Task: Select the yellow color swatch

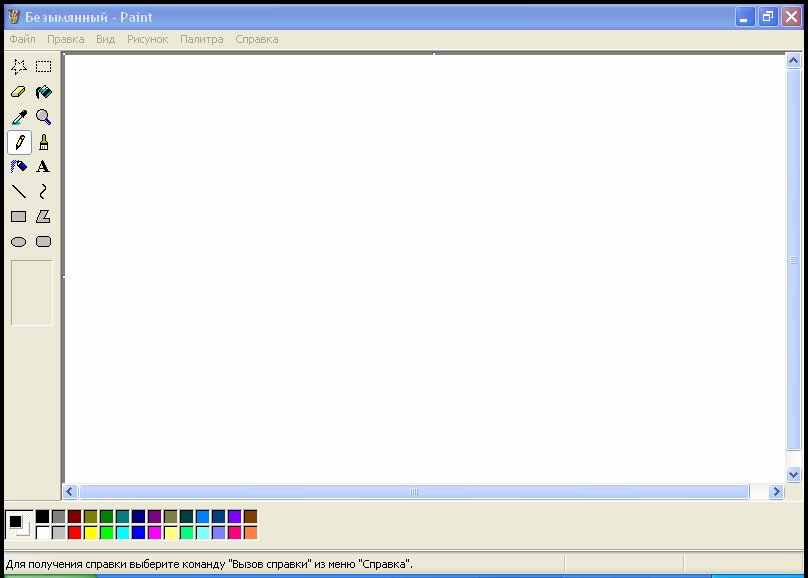Action: point(91,532)
